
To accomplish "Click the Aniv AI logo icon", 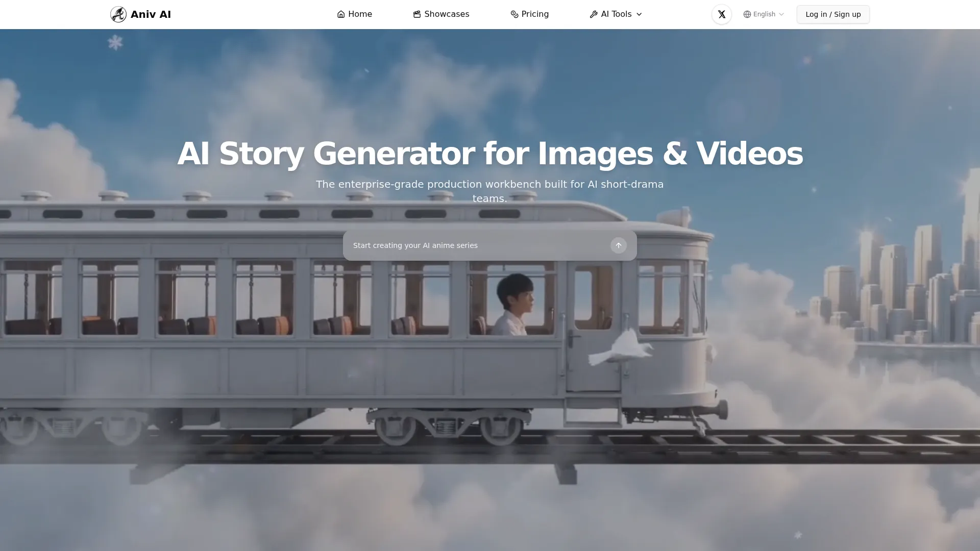I will coord(118,14).
